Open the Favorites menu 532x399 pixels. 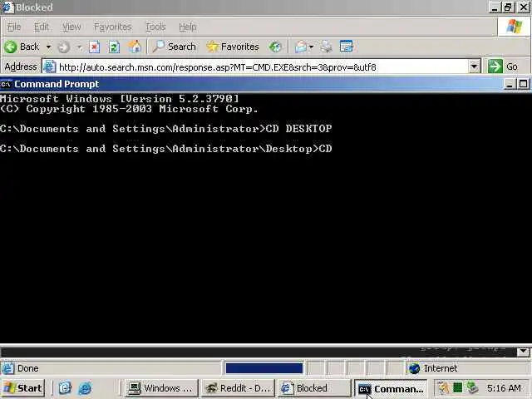(x=113, y=27)
